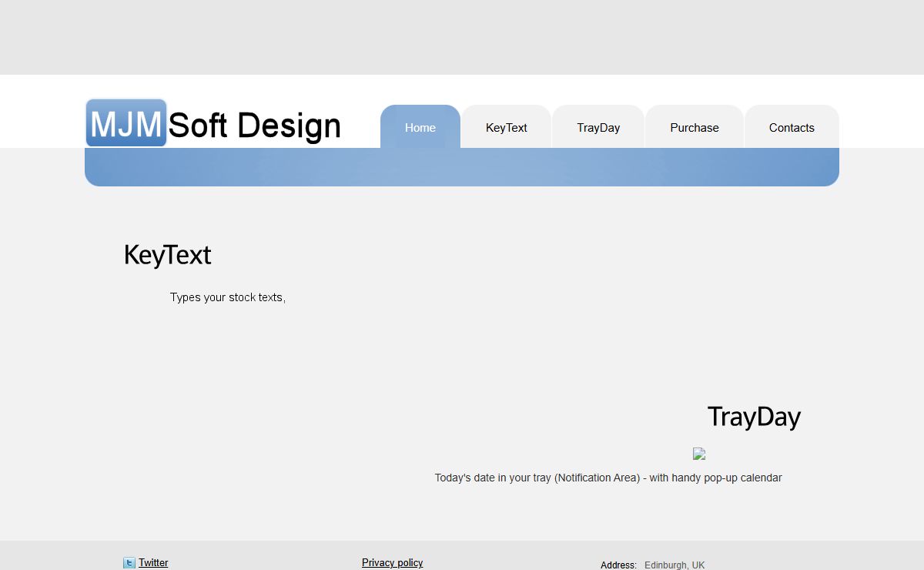This screenshot has height=570, width=924.
Task: Click the 'Edinburgh, UK' address text
Action: [675, 565]
